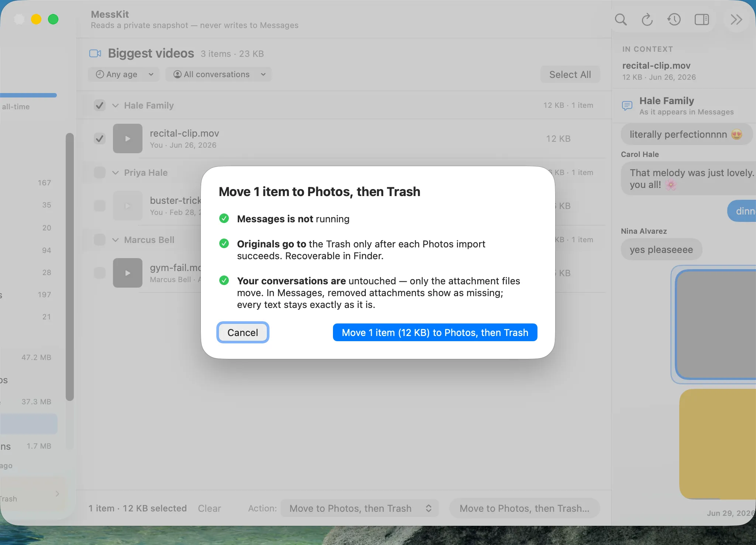Viewport: 756px width, 545px height.
Task: Click the refresh snapshot icon
Action: pyautogui.click(x=647, y=20)
